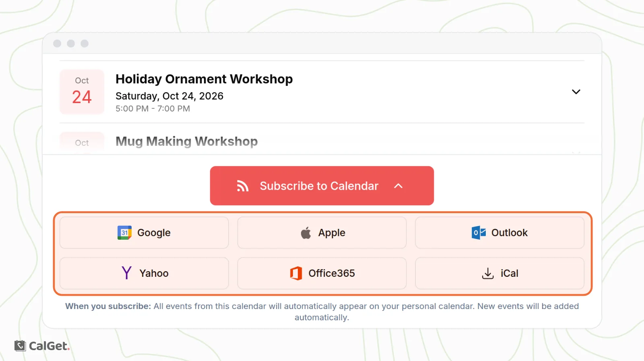Viewport: 644px width, 361px height.
Task: Click the Oct 24 date badge
Action: point(82,92)
